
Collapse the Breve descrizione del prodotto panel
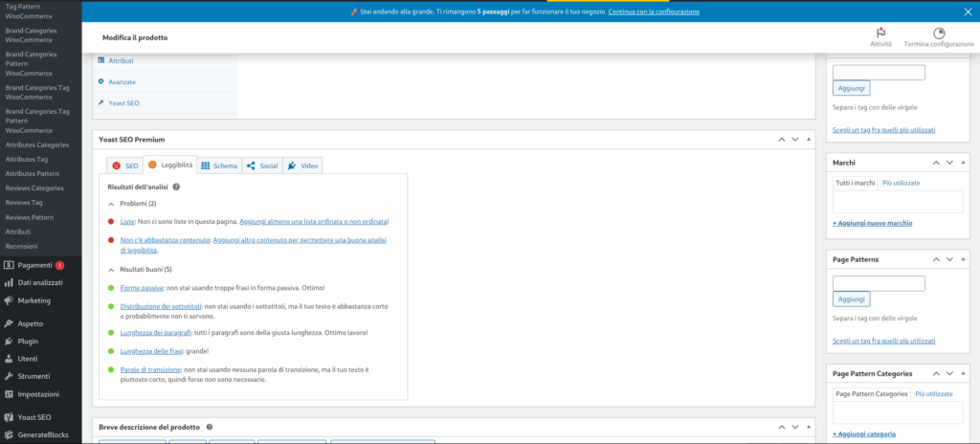(808, 427)
